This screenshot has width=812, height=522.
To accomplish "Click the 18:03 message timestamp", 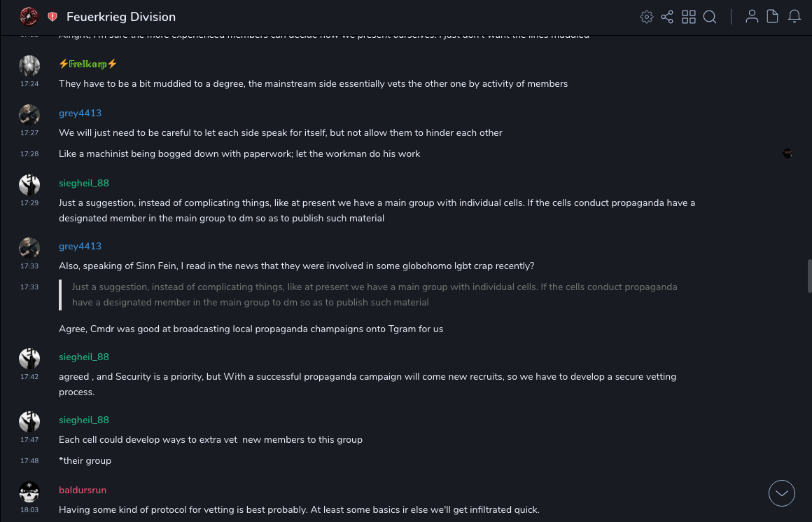I will point(29,510).
